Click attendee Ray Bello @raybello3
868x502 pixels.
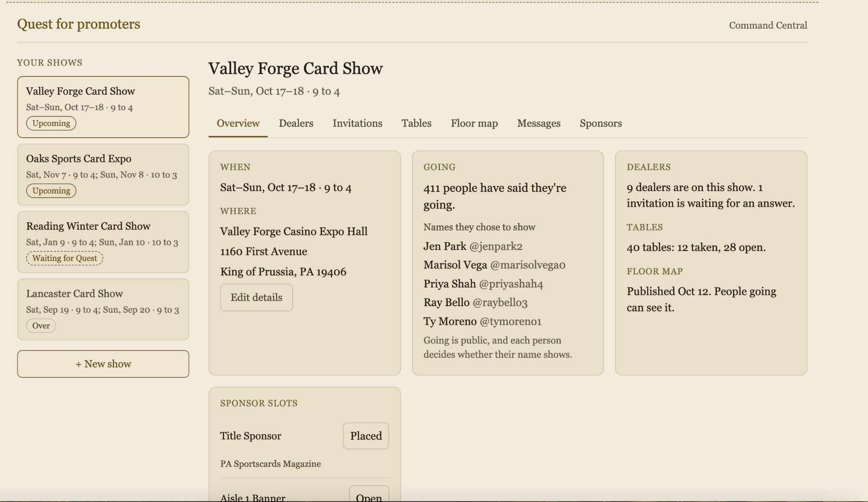pyautogui.click(x=475, y=303)
